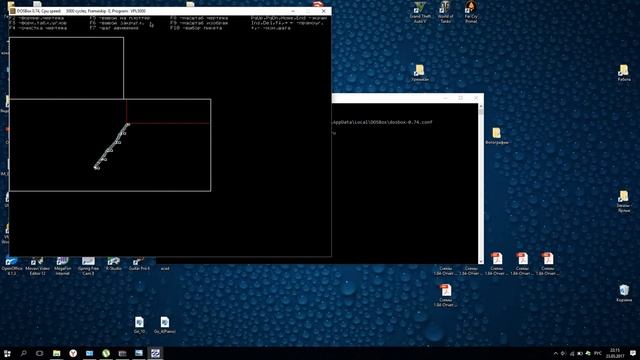Click the dosbox-0.74.conf path text

click(x=382, y=122)
